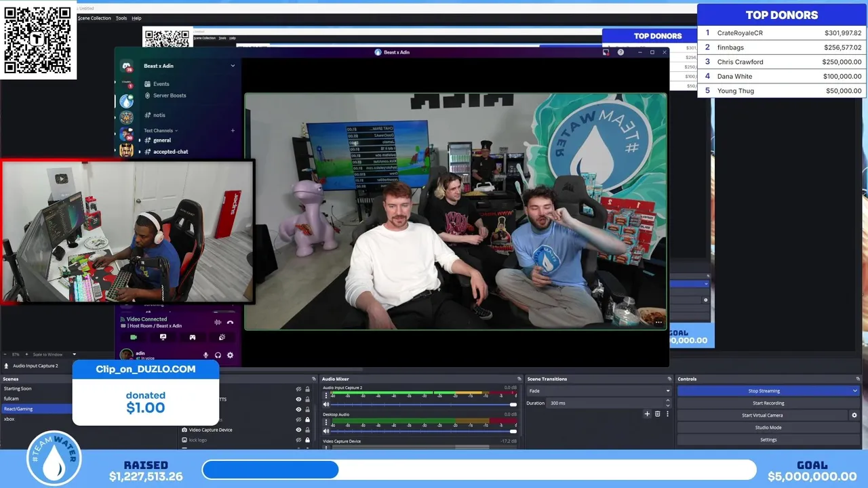Add a new scene transition with plus icon
868x488 pixels.
coord(647,413)
